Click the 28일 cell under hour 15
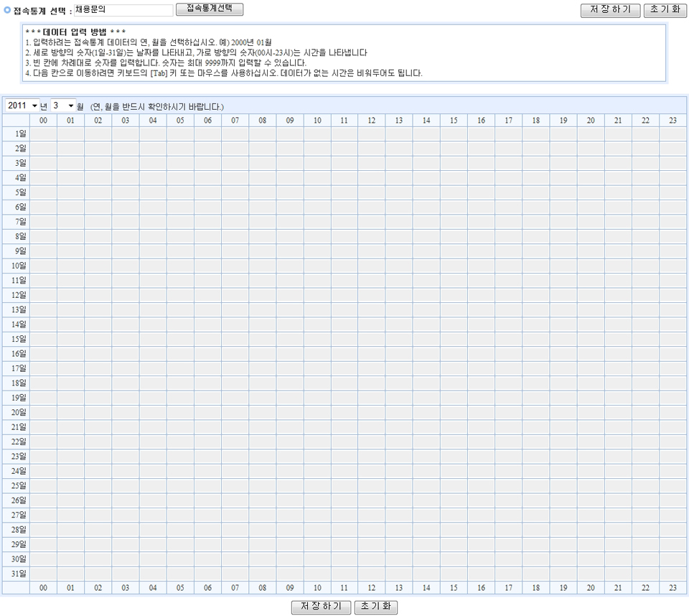This screenshot has height=616, width=689. point(454,530)
